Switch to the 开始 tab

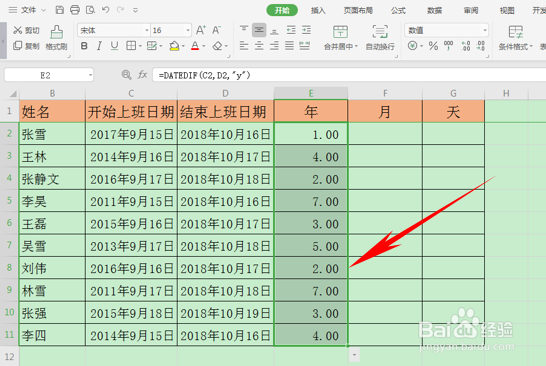[x=282, y=10]
